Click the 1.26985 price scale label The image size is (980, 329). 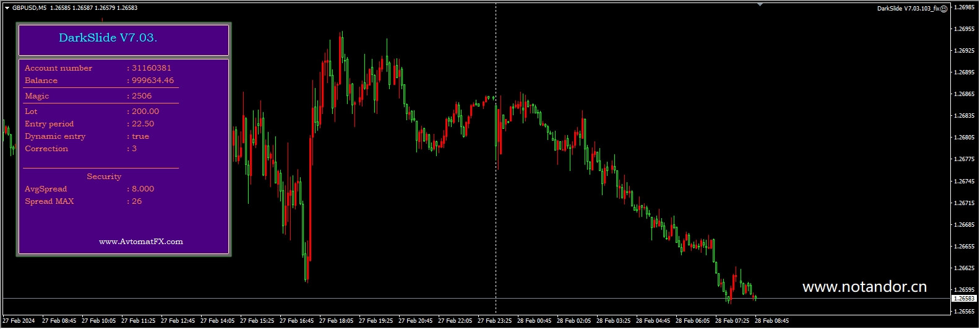[965, 7]
